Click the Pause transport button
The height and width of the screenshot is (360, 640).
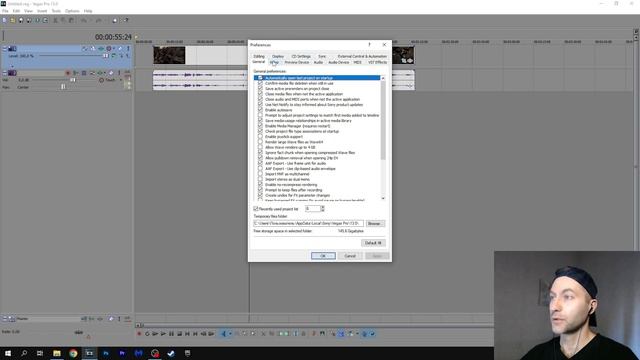171,334
